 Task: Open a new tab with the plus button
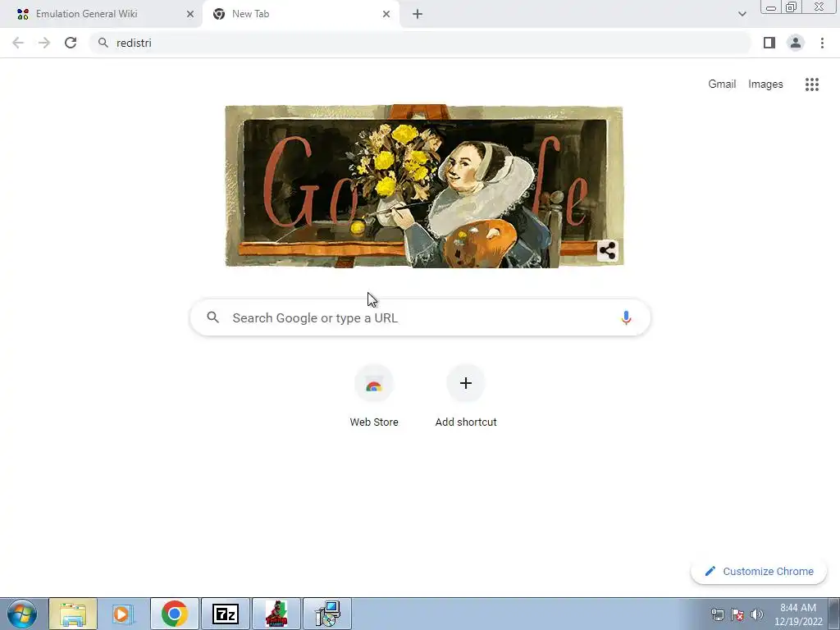[418, 14]
